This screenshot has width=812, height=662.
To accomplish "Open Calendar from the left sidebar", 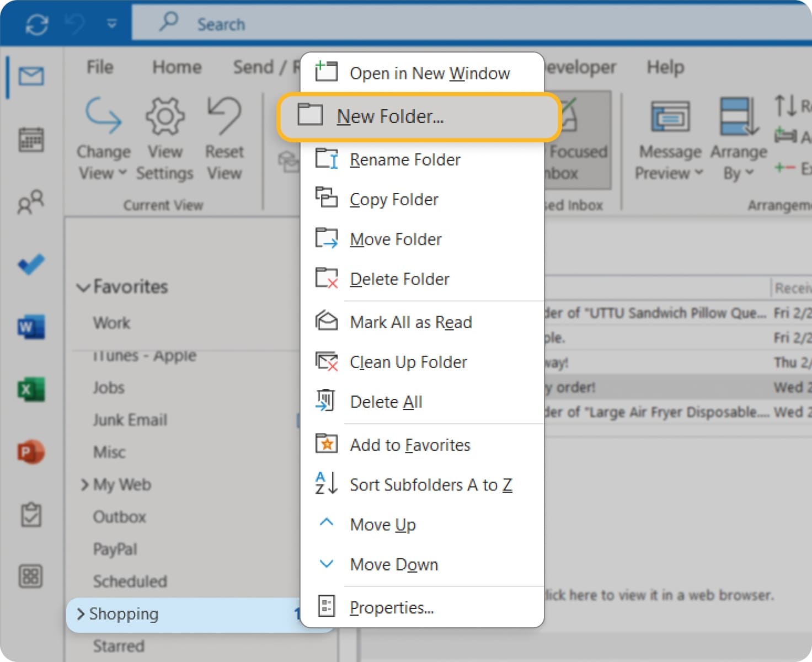I will coord(31,140).
